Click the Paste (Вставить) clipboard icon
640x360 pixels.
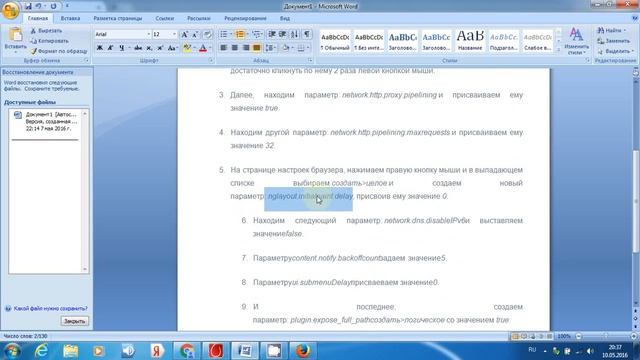tap(16, 35)
